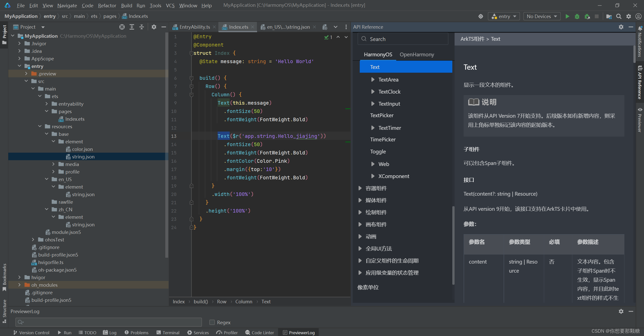
Task: Select color.json in project tree
Action: (82, 149)
